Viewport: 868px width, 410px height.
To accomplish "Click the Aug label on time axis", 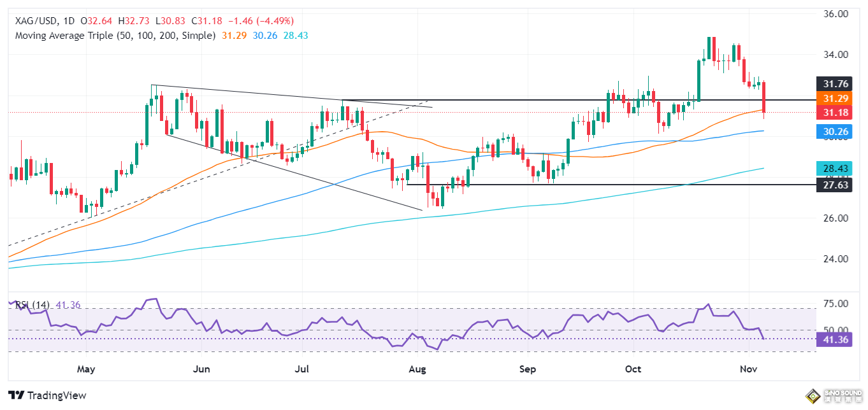I will (x=417, y=369).
